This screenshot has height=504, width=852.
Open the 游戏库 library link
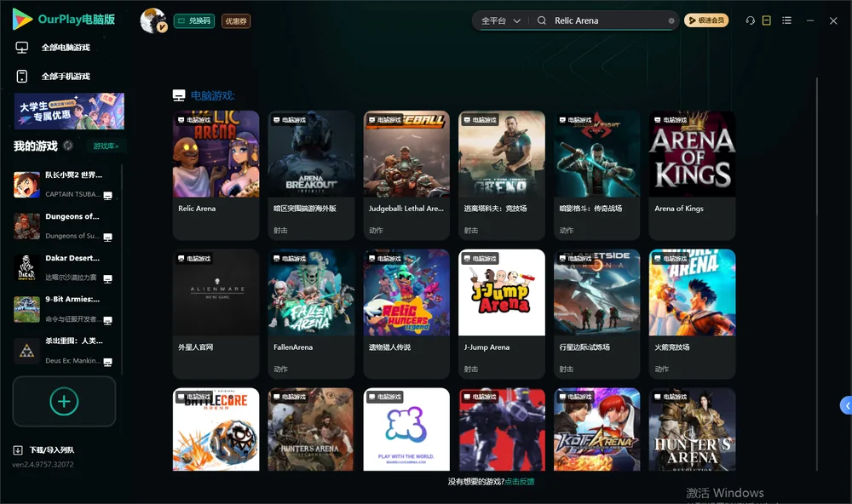click(x=106, y=146)
